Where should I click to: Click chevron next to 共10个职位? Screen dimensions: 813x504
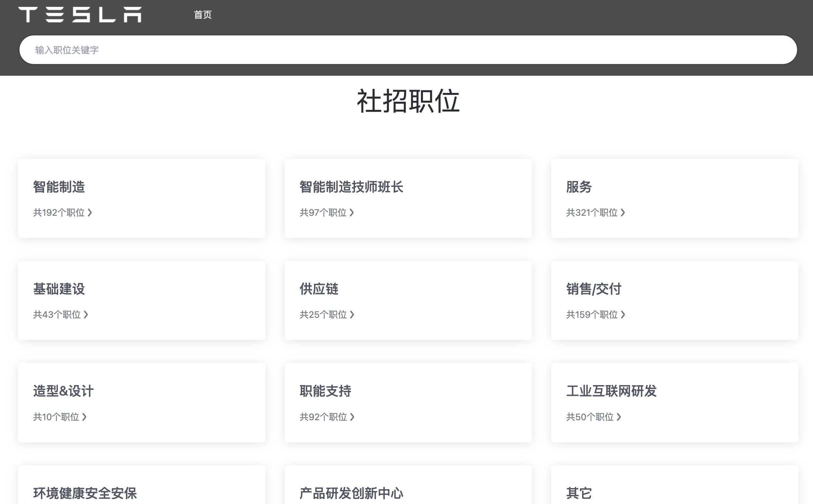(x=85, y=417)
